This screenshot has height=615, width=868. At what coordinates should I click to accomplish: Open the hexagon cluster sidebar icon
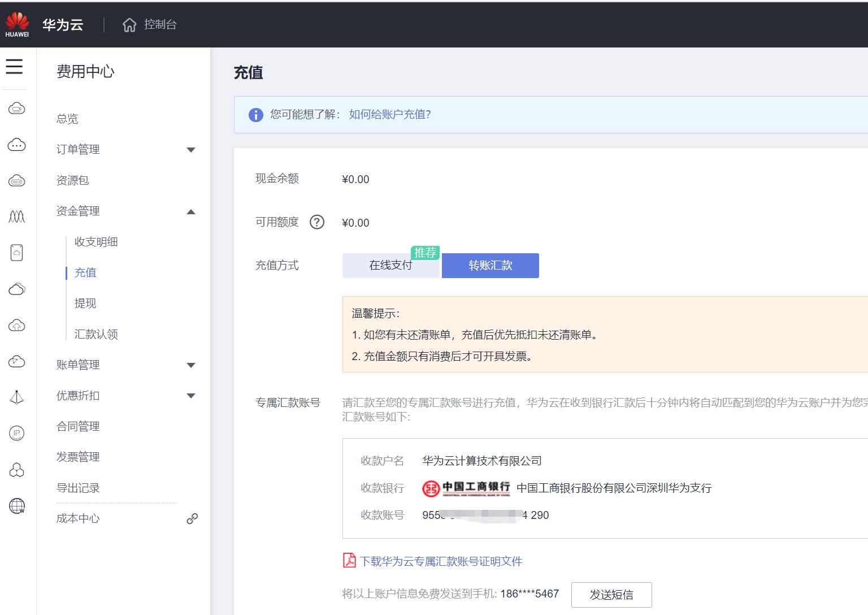pos(17,470)
